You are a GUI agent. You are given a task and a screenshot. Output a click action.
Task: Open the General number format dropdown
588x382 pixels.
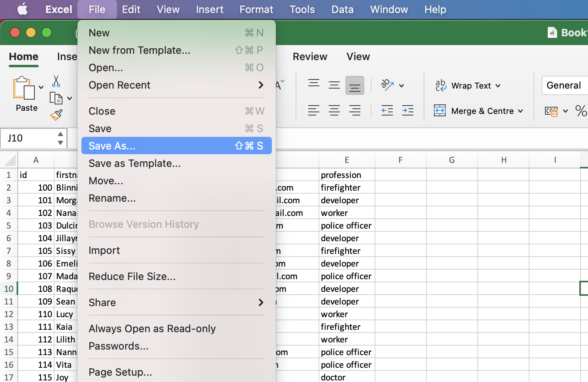click(x=565, y=85)
